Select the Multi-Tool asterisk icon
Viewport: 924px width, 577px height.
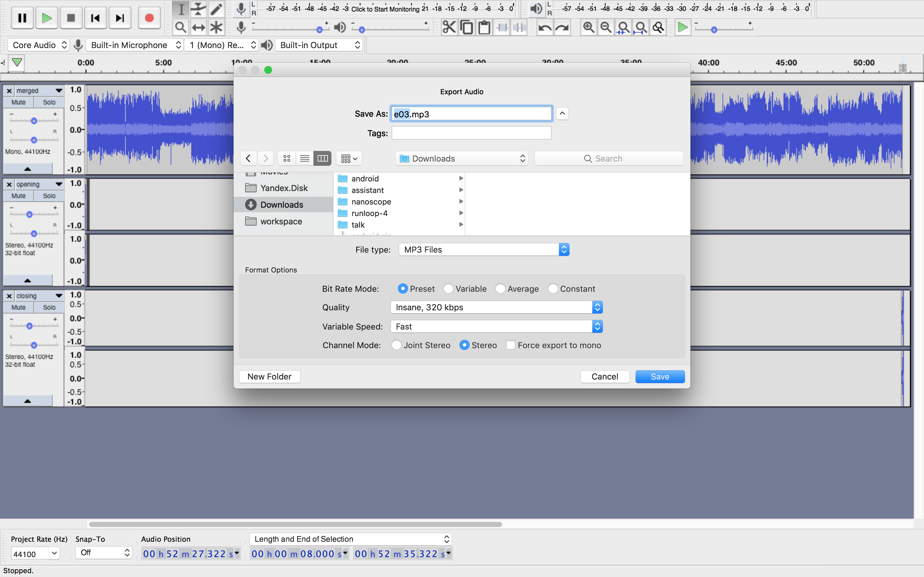click(217, 28)
